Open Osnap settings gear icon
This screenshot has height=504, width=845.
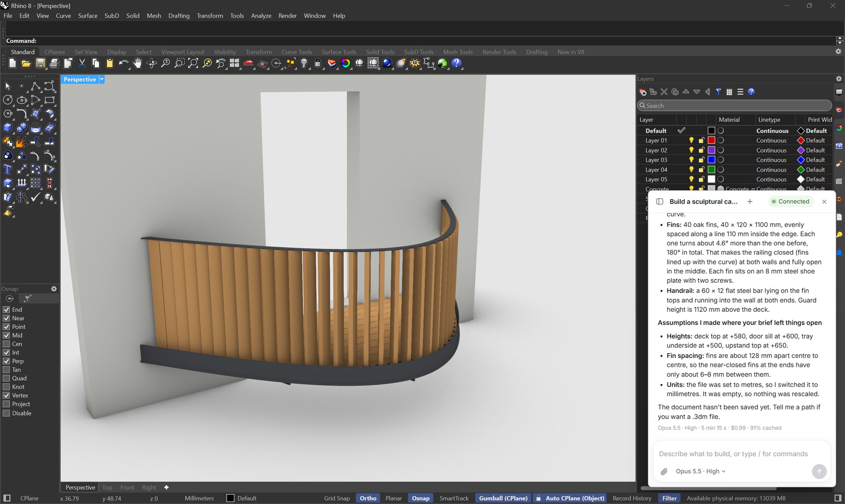point(54,289)
